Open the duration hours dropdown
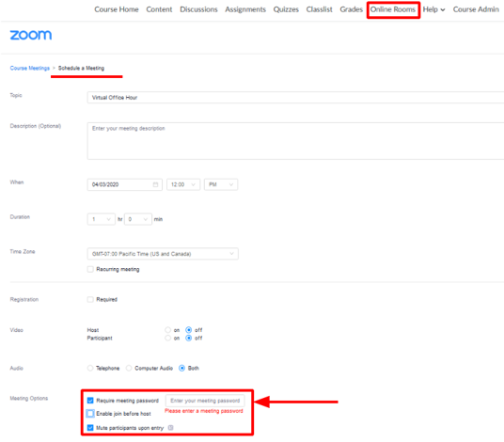Screen dimensions: 504x442 point(101,219)
